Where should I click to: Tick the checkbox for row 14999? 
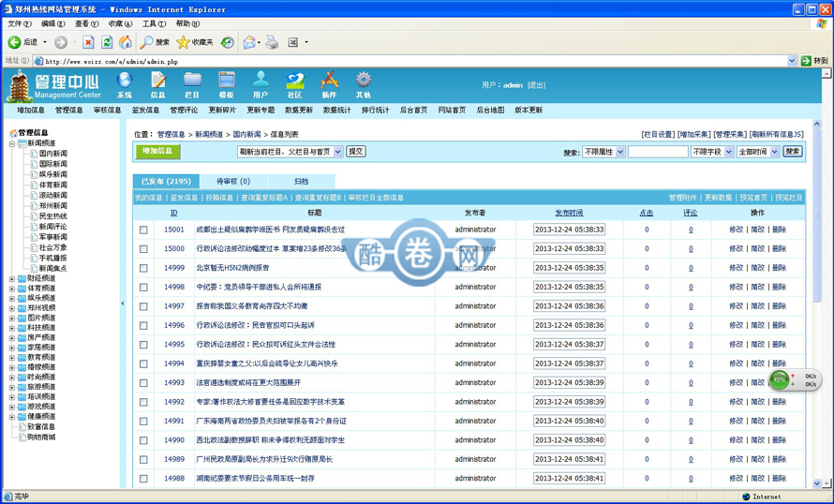point(143,268)
